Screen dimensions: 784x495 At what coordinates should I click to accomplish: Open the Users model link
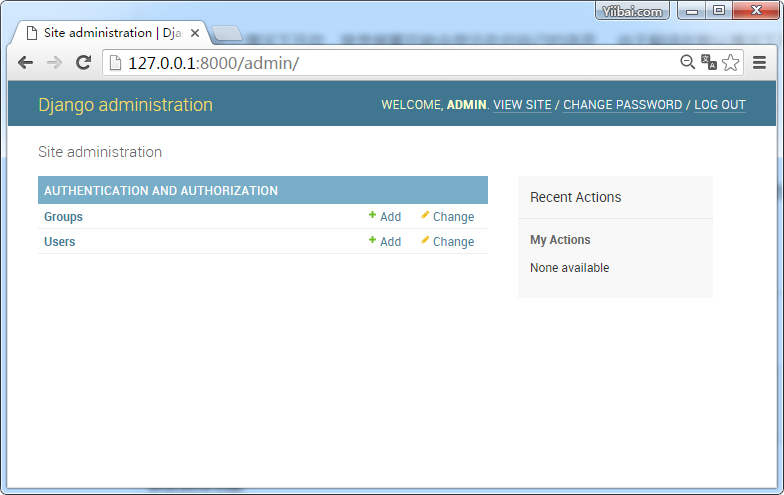59,242
